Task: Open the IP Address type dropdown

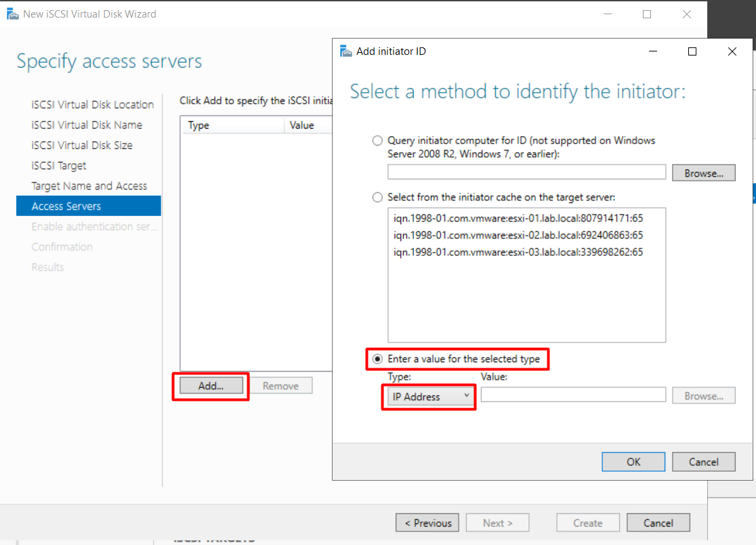Action: [x=429, y=397]
